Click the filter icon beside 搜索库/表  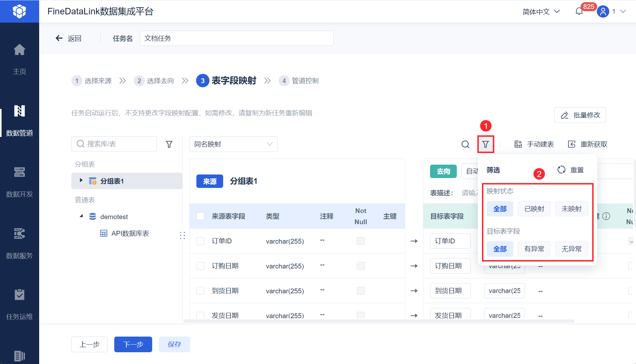point(169,144)
